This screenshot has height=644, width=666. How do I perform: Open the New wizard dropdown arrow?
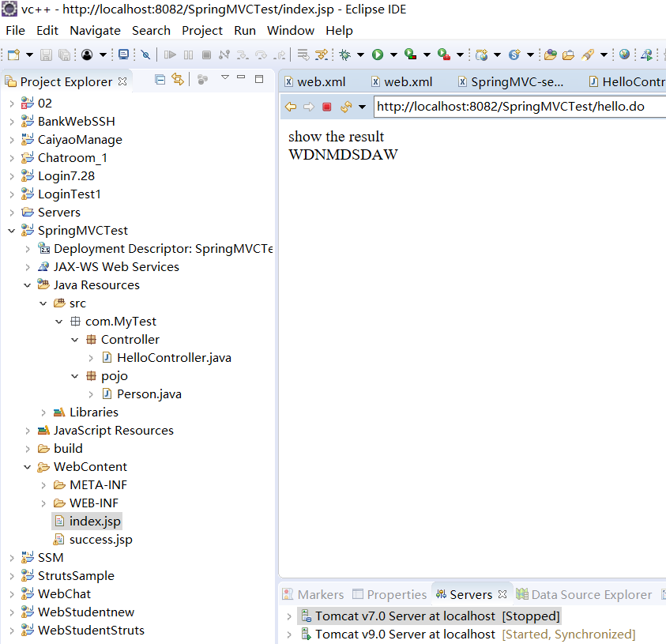pyautogui.click(x=29, y=55)
